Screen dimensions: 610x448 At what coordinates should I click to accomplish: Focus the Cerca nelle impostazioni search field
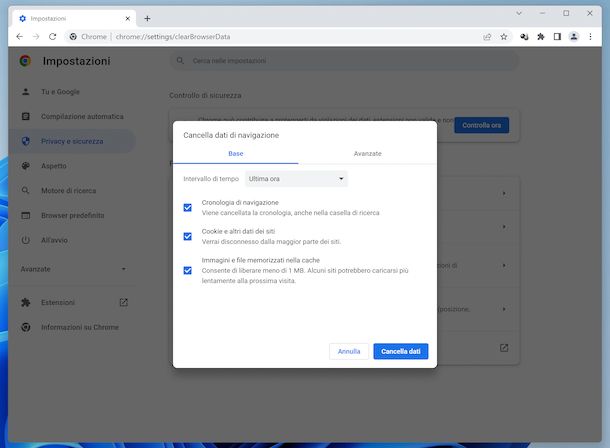344,61
